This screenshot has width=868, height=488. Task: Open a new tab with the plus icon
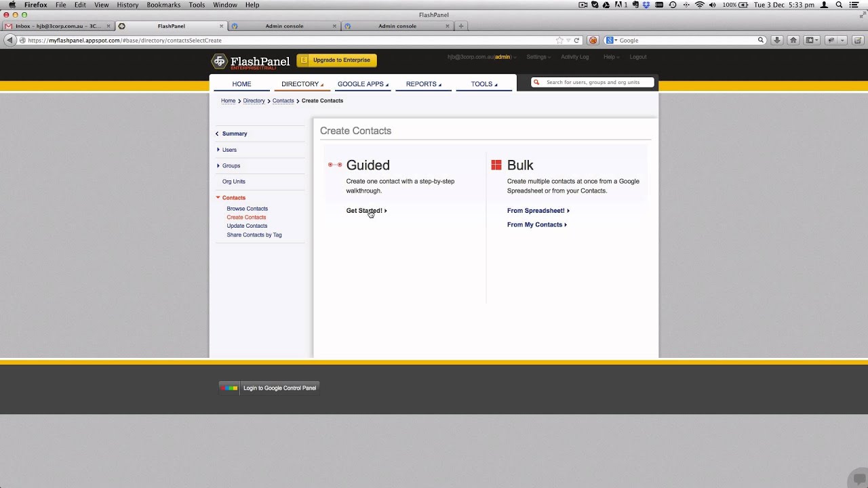[x=461, y=26]
